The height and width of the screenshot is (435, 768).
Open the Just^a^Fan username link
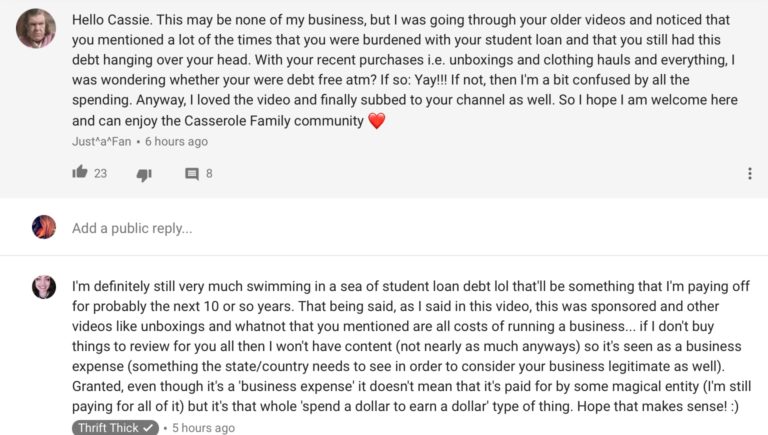click(100, 142)
